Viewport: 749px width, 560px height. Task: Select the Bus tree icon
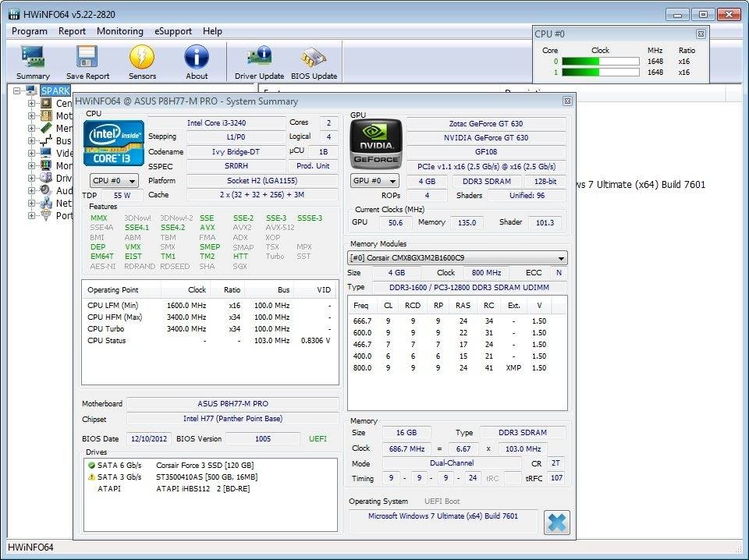[46, 140]
